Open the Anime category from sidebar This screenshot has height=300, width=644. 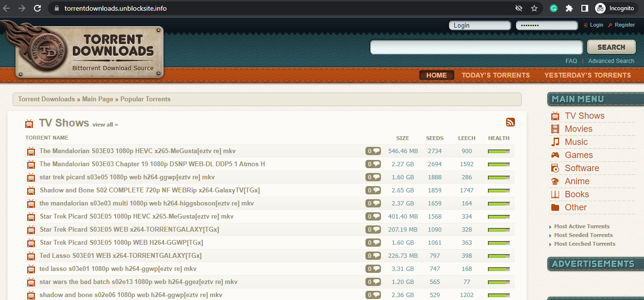[x=576, y=181]
